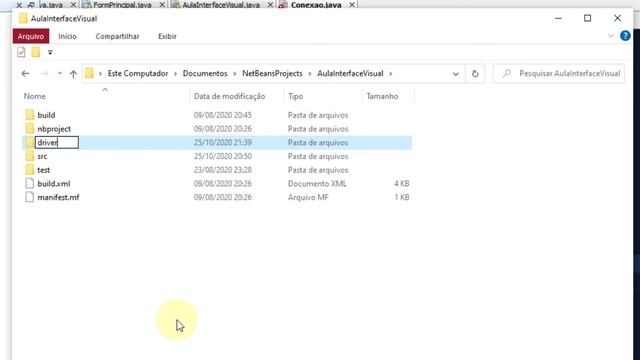Switch to the Início ribbon tab
640x360 pixels.
[67, 36]
